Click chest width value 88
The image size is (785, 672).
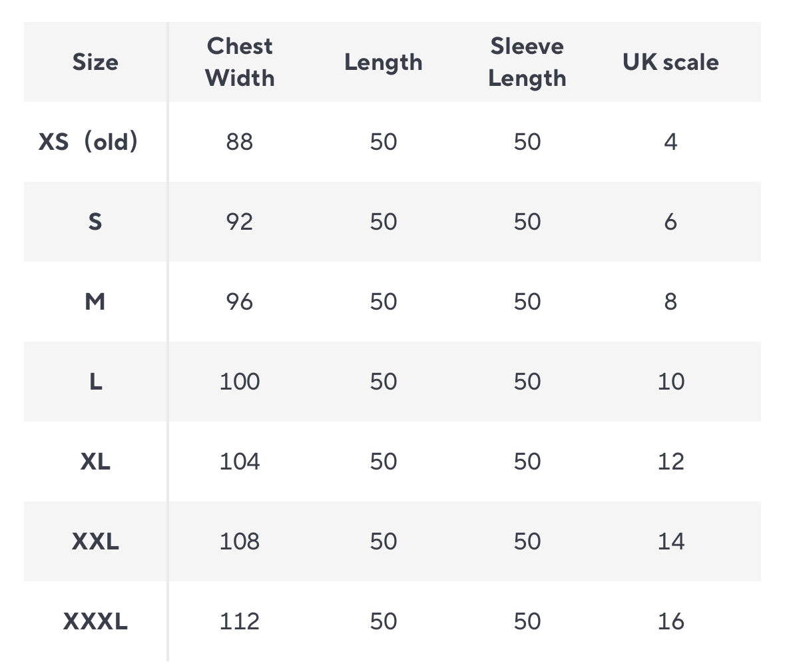pos(240,142)
